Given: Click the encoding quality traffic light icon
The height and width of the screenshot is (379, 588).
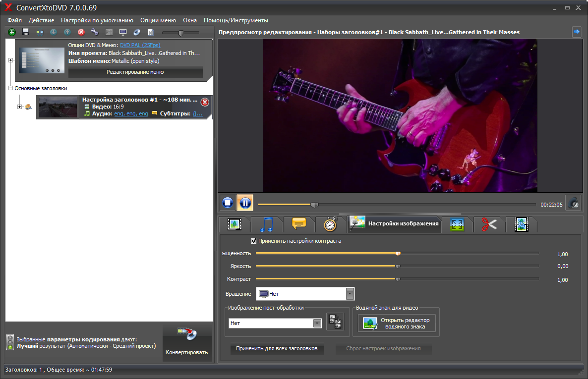Looking at the screenshot, I should coord(10,343).
